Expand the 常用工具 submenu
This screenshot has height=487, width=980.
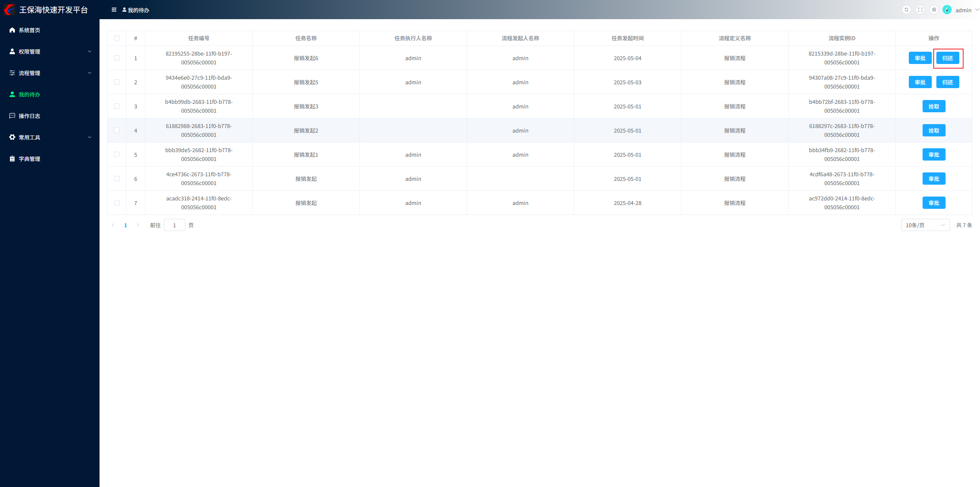(50, 137)
